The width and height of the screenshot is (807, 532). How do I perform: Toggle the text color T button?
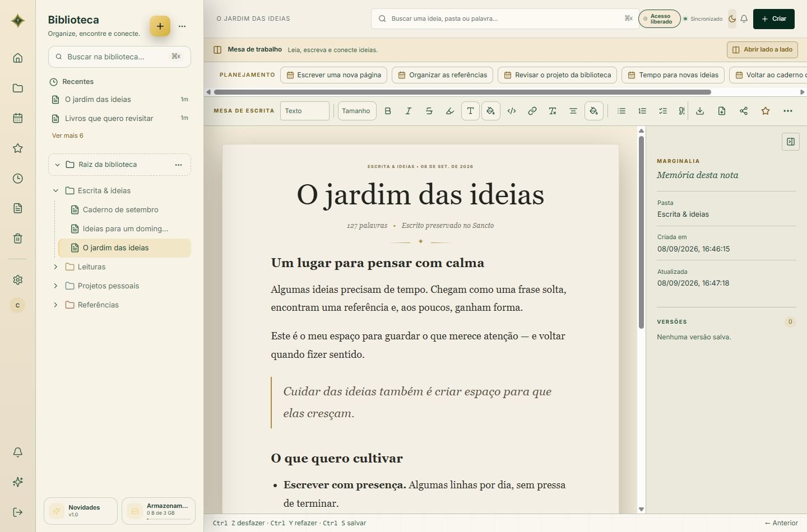(x=470, y=111)
